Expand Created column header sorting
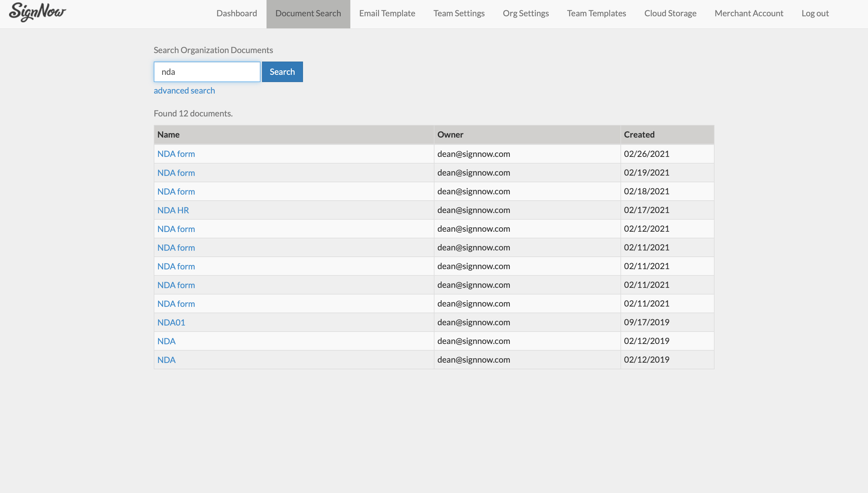Screen dimensions: 868x493 pos(639,134)
